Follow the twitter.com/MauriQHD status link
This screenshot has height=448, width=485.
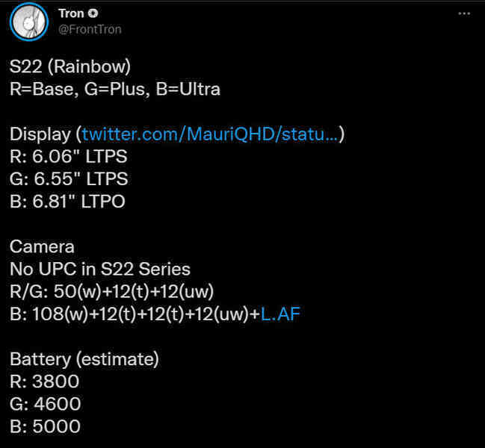210,134
